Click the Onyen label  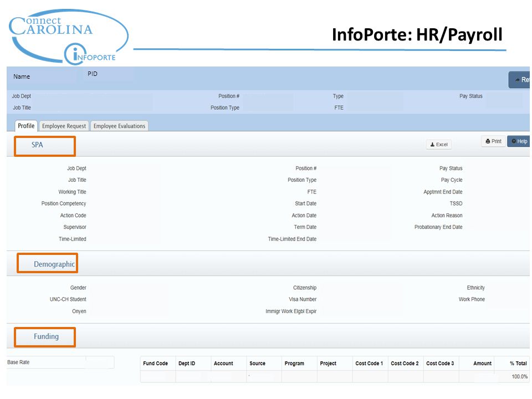79,311
